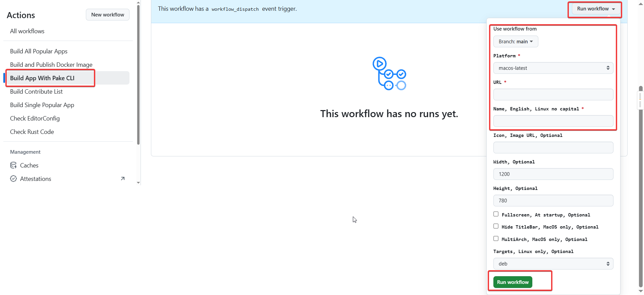644x295 pixels.
Task: Expand the Platform macos-latest selector
Action: click(553, 68)
